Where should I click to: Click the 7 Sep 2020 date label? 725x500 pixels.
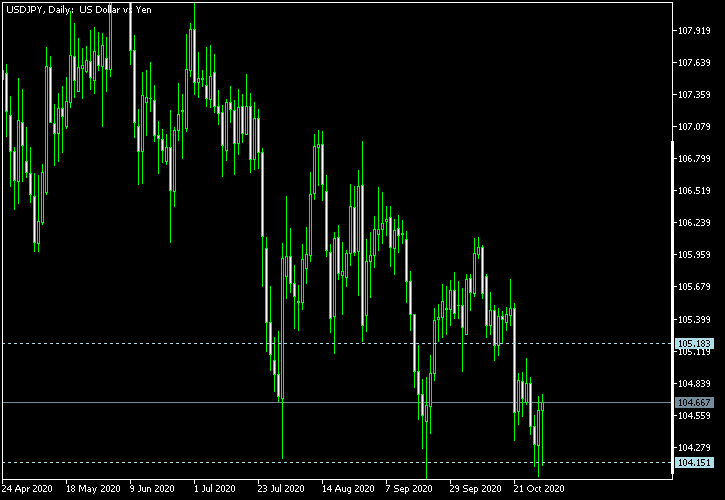[x=410, y=489]
